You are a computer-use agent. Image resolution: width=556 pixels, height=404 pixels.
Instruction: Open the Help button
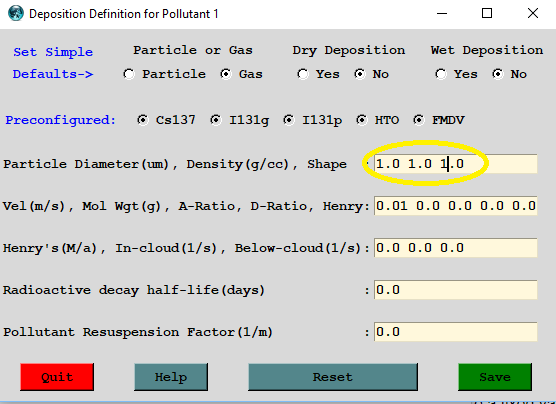pos(171,377)
